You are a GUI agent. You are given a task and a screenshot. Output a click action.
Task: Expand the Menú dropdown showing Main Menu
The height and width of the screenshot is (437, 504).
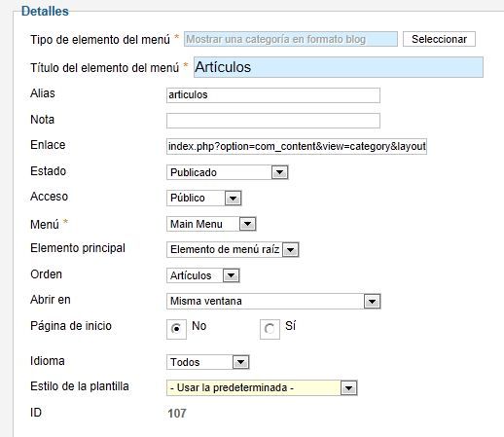pyautogui.click(x=211, y=224)
